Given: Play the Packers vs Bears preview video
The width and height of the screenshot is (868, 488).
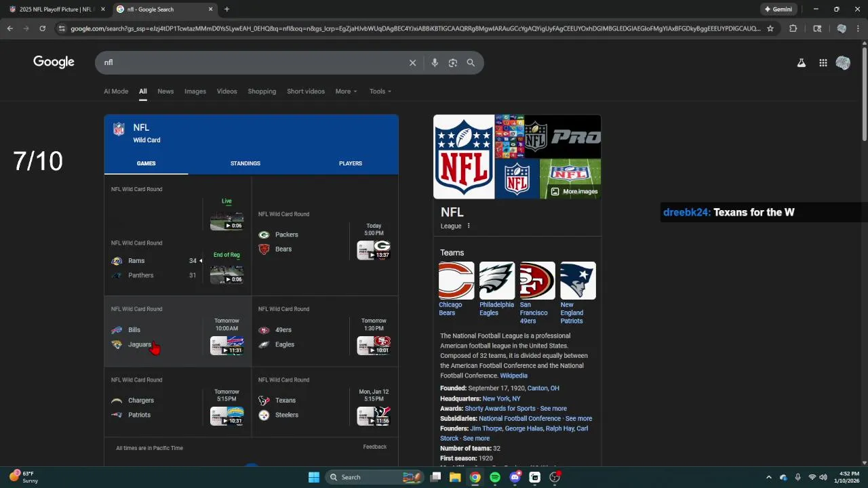Looking at the screenshot, I should click(374, 250).
